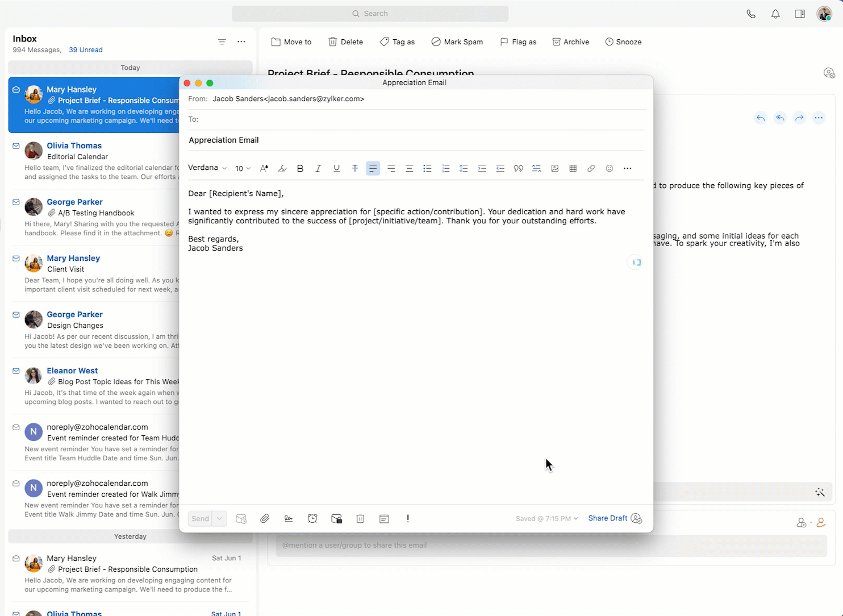843x616 pixels.
Task: Archive the open message
Action: click(571, 42)
